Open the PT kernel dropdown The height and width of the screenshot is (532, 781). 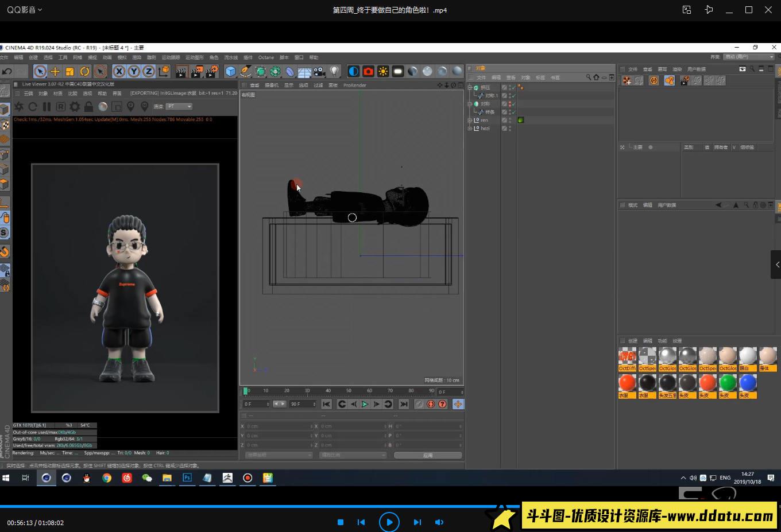[x=179, y=106]
